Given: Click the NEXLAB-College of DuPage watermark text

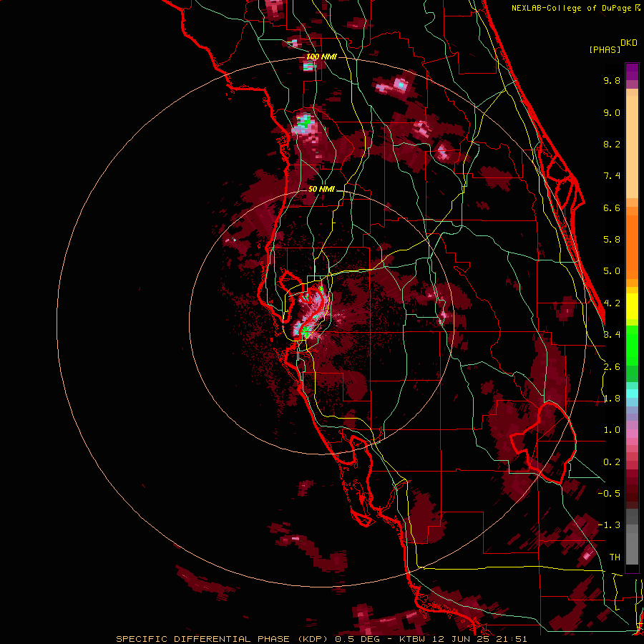Looking at the screenshot, I should pos(572,8).
